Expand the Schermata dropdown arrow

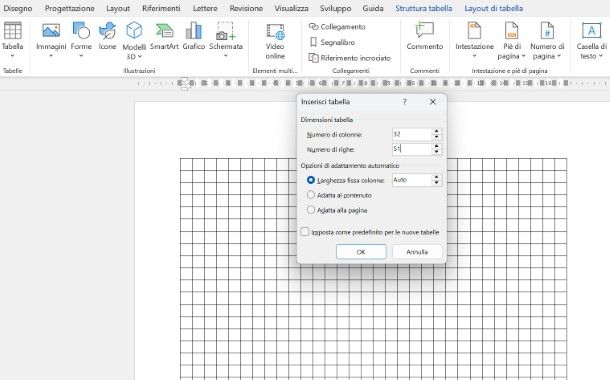click(226, 56)
